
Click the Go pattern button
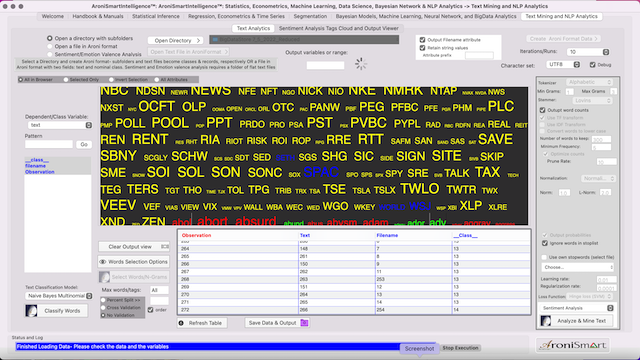point(84,144)
